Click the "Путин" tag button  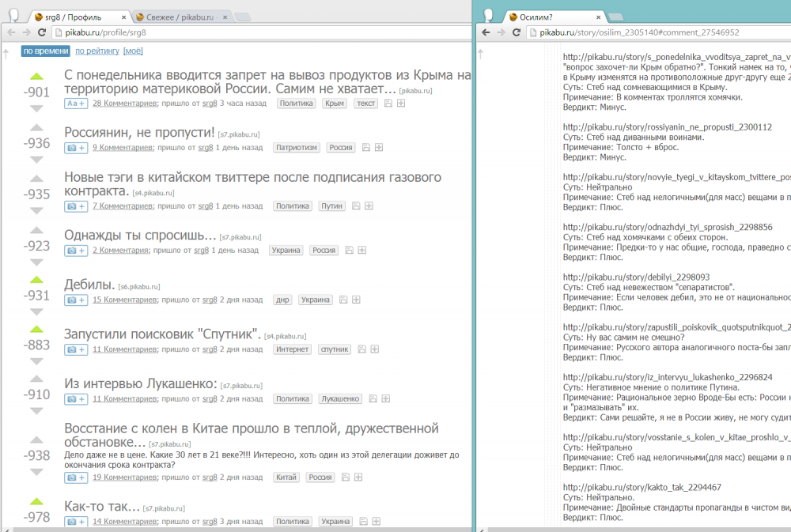coord(332,206)
